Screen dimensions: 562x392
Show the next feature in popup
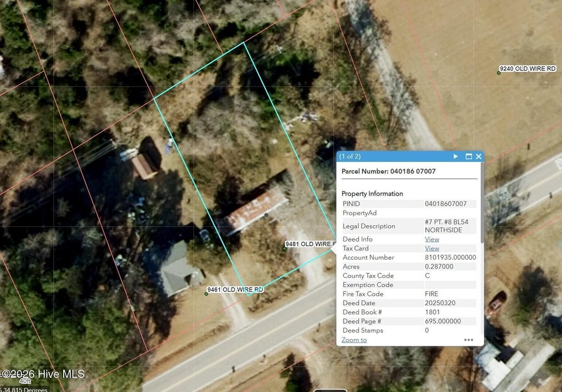coord(456,156)
